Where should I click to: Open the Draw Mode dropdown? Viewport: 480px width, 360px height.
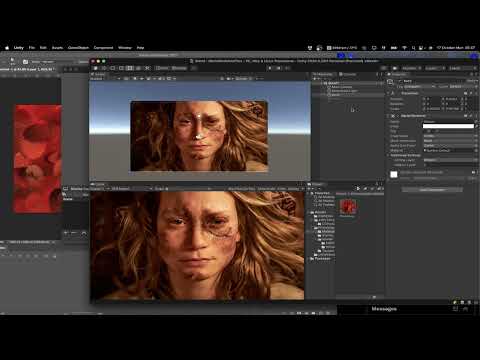pos(450,136)
